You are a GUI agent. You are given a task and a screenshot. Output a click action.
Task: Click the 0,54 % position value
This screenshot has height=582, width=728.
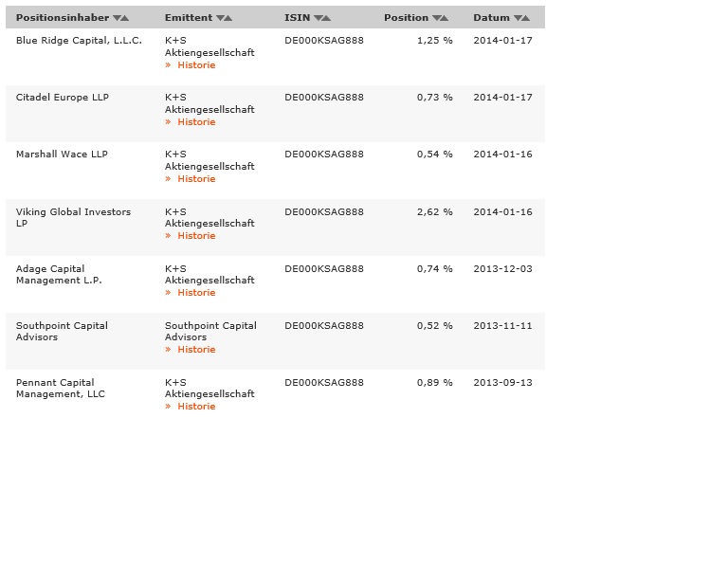434,155
